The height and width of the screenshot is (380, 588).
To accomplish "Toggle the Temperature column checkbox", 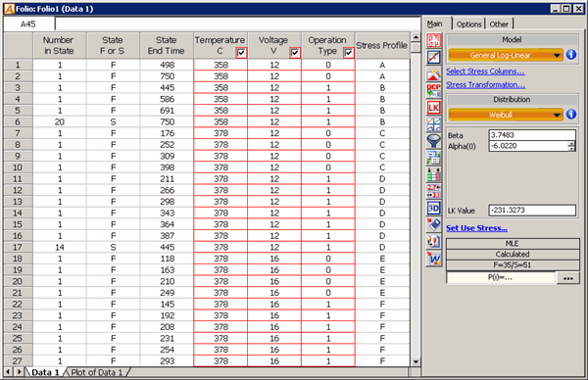I will point(241,53).
